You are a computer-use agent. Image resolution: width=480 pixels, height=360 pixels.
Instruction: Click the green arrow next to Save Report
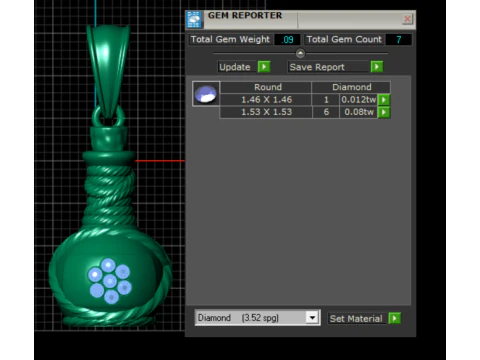click(x=377, y=67)
